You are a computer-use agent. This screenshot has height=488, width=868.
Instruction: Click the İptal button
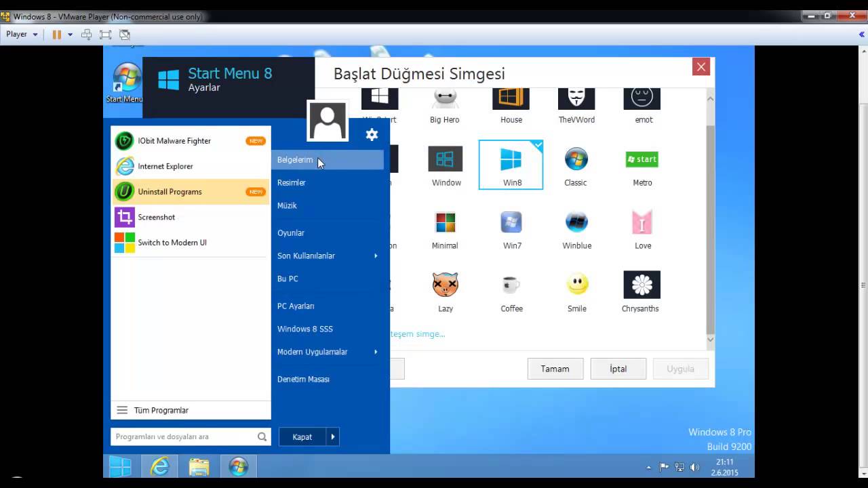618,369
